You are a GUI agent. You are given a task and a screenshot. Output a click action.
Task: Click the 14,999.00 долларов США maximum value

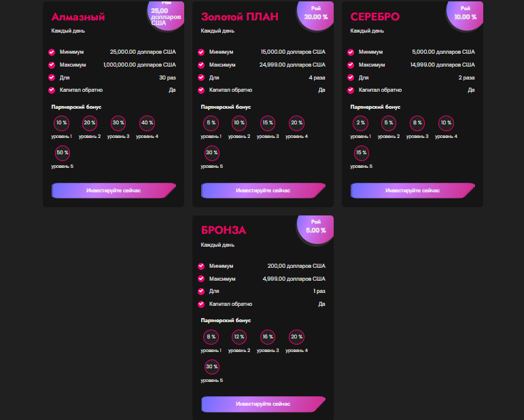coord(443,65)
